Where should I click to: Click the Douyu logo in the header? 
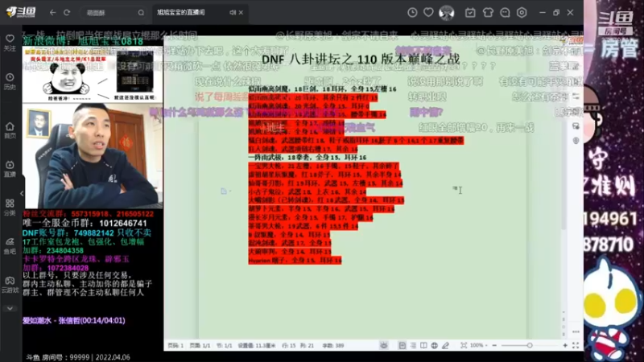(x=21, y=12)
